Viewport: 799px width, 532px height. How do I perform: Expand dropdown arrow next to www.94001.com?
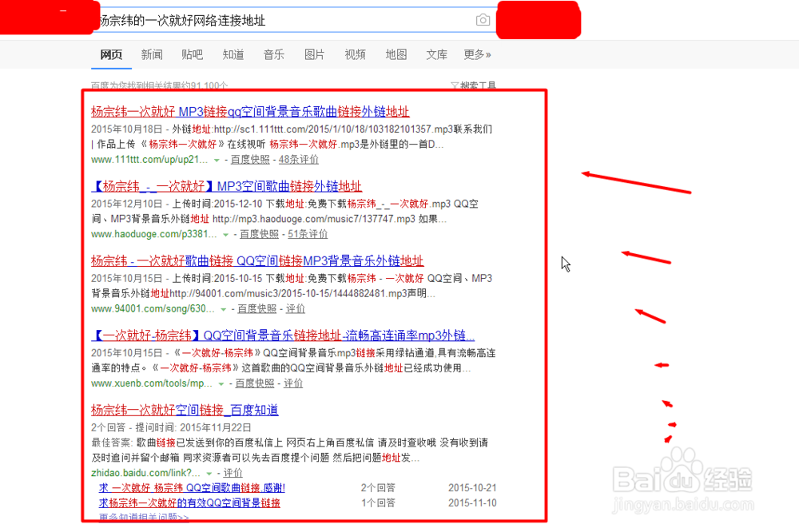point(223,309)
